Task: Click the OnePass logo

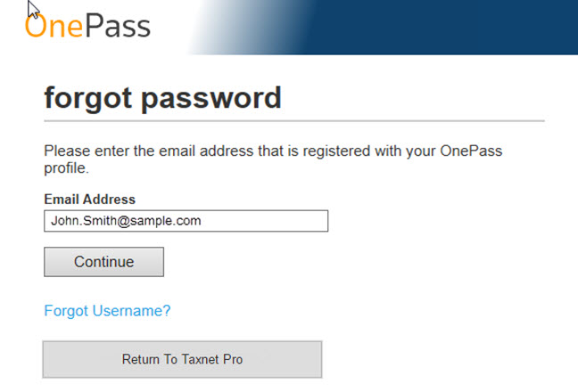Action: tap(87, 25)
